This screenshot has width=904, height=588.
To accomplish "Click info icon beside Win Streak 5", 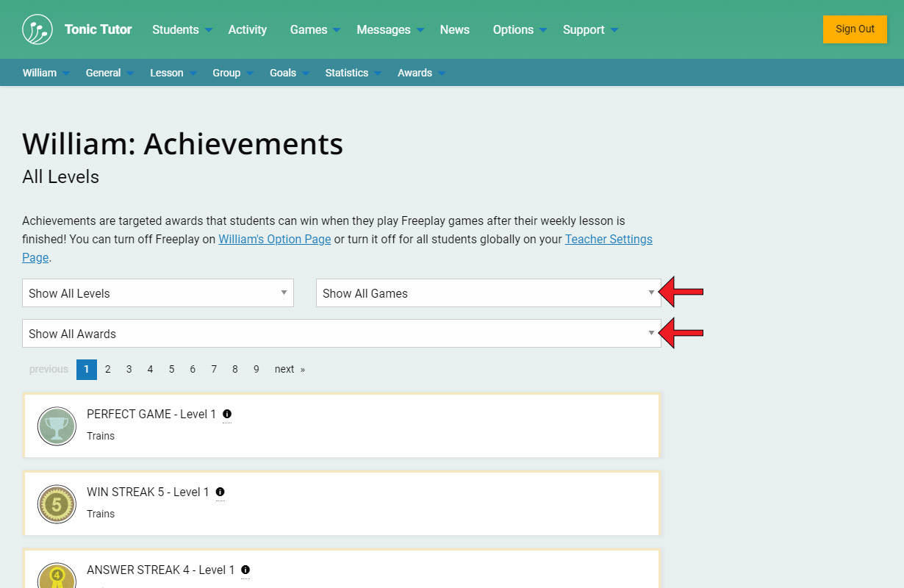I will click(220, 492).
